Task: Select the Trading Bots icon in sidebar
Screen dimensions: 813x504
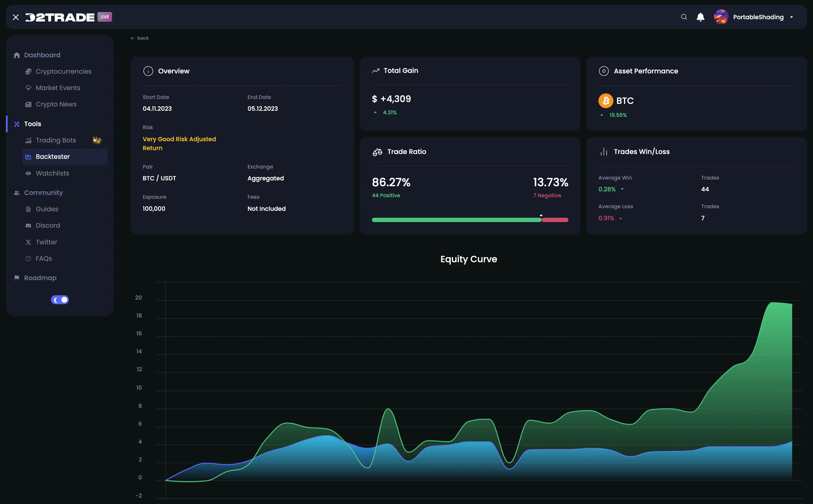Action: pos(29,140)
